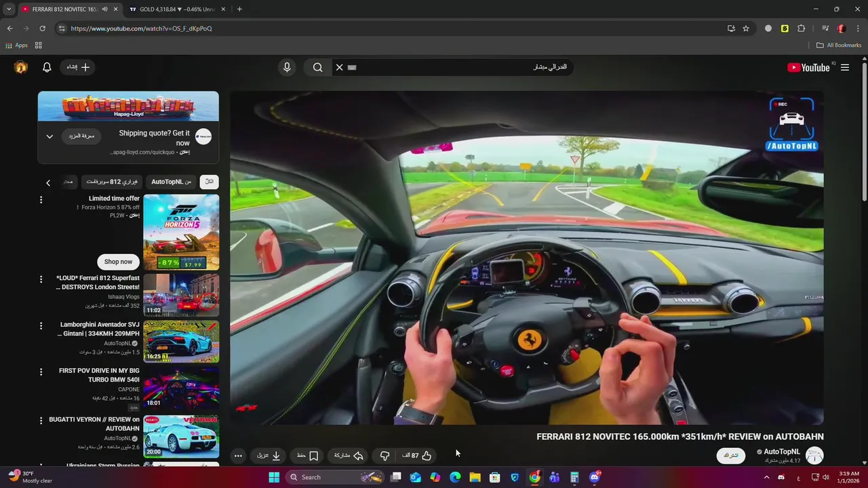Select the 'الكل' filter chip
Viewport: 868px width, 488px height.
tap(210, 182)
